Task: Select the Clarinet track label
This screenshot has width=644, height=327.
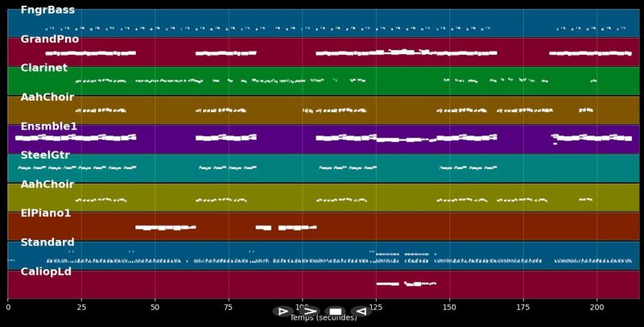Action: point(44,68)
